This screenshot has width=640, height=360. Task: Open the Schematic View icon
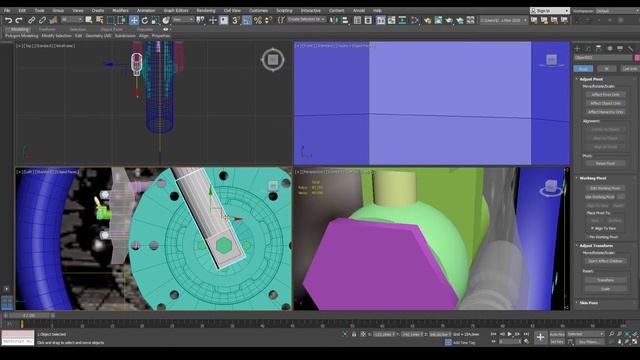click(402, 20)
